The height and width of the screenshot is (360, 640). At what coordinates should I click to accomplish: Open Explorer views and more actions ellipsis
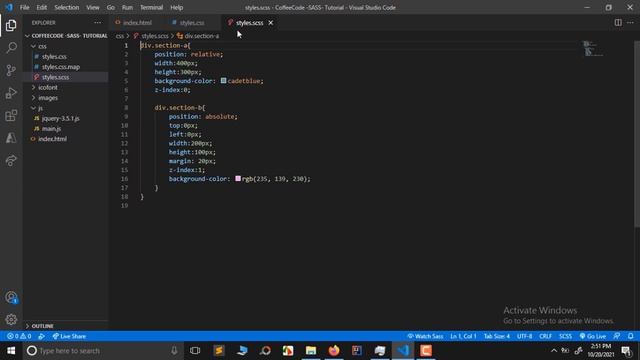coord(98,23)
